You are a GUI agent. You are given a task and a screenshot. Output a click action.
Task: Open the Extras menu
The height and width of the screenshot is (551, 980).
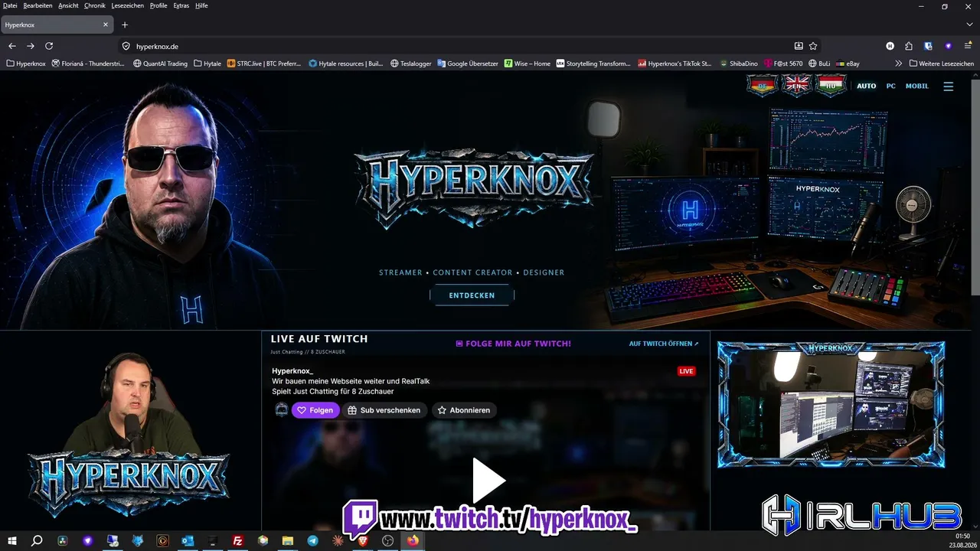tap(181, 5)
